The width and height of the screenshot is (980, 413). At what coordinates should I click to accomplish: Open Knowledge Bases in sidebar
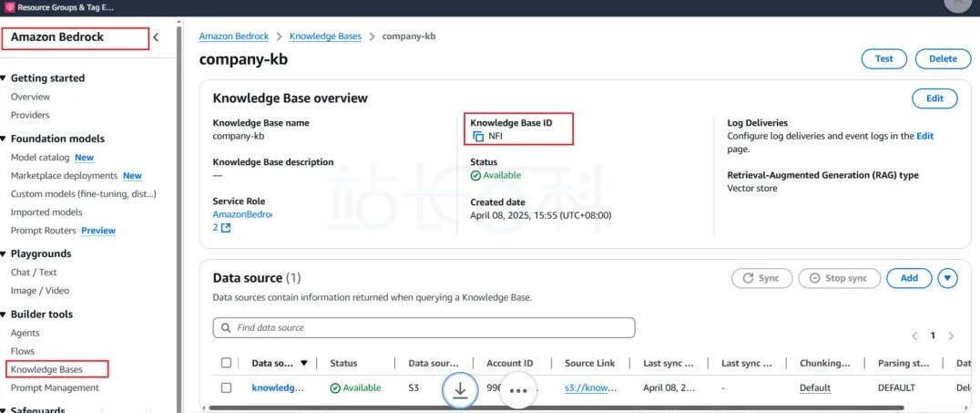pyautogui.click(x=46, y=369)
